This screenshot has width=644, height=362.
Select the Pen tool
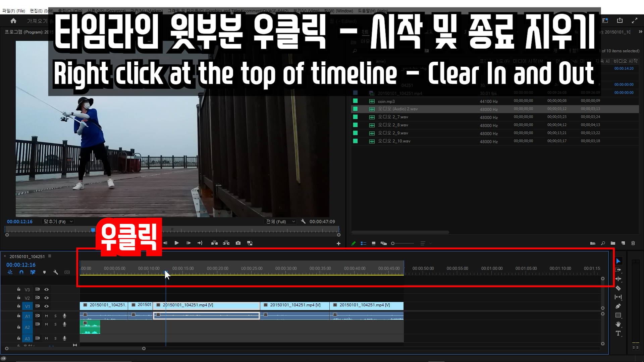pos(618,306)
